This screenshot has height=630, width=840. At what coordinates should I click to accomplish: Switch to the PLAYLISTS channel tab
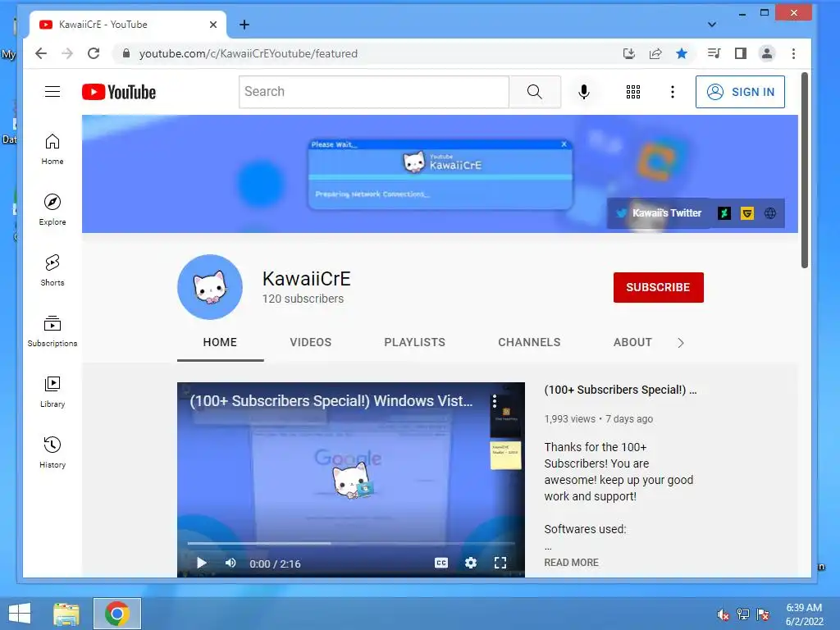tap(414, 342)
